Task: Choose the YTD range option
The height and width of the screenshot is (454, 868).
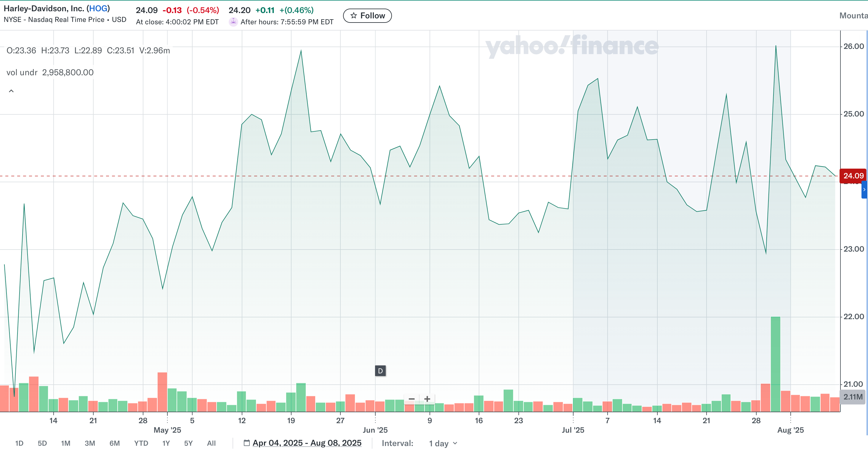Action: (141, 443)
